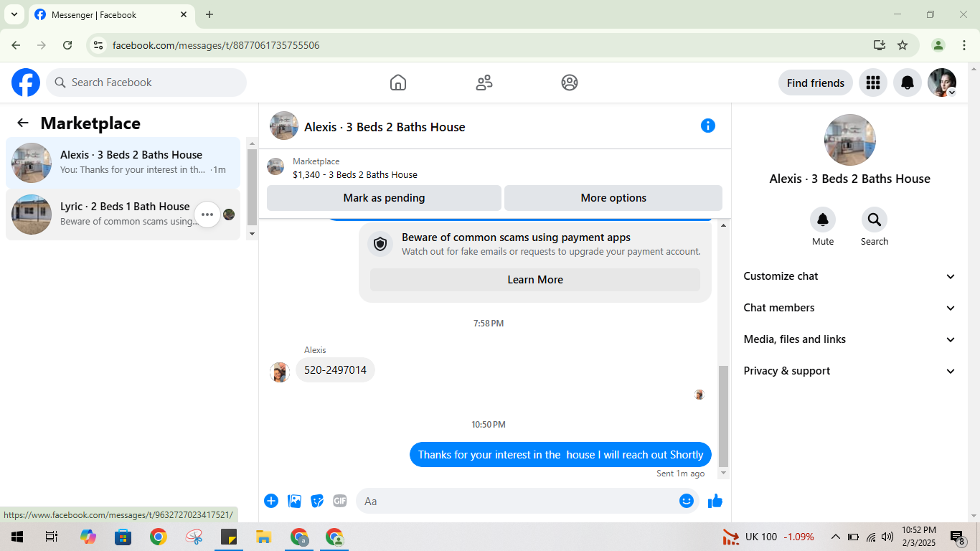Click the chat header title Alexis · 3 Beds
Image resolution: width=980 pixels, height=551 pixels.
(385, 127)
